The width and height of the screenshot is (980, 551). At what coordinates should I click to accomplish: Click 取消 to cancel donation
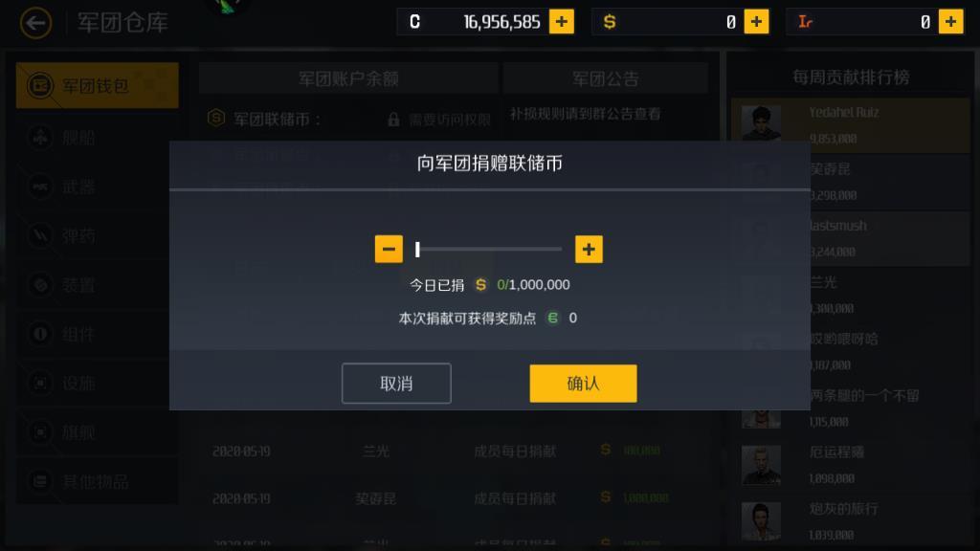[x=396, y=383]
